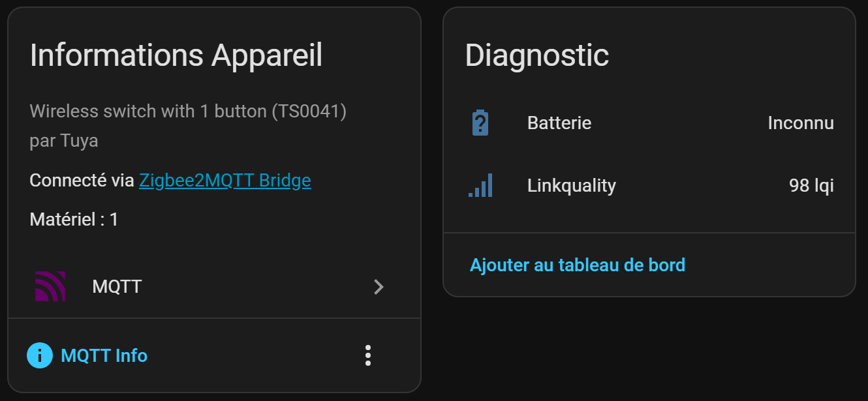
Task: Click the 98 lqi value
Action: coord(811,186)
